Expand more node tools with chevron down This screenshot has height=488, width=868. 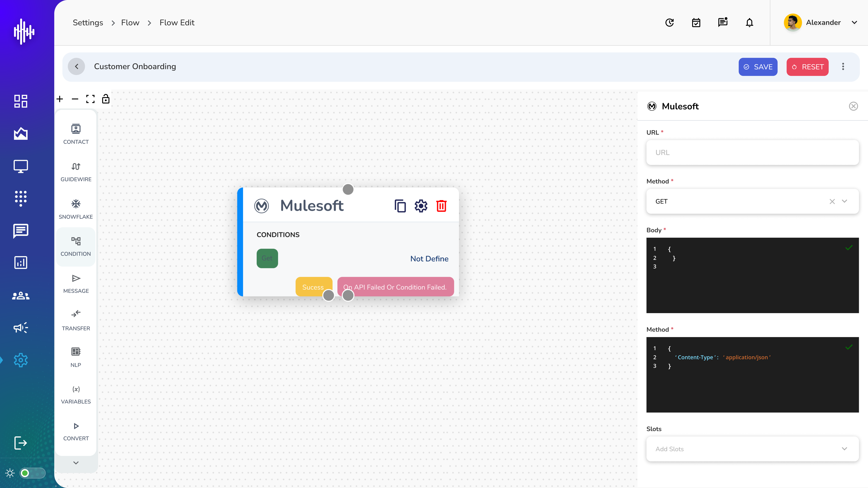click(x=76, y=463)
